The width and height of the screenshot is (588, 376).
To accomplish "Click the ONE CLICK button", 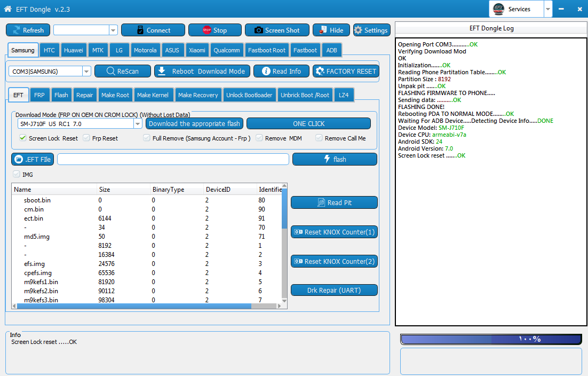I will coord(308,123).
